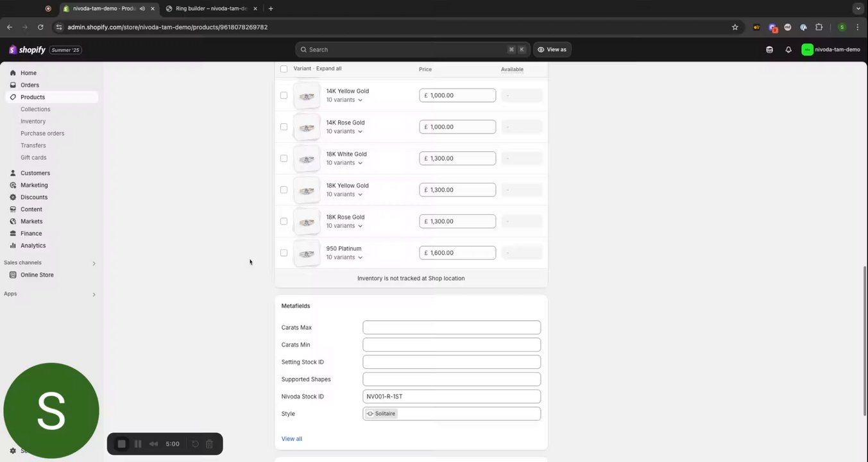Screen dimensions: 868x462
Task: Click the Solitaire style tag
Action: (381, 414)
